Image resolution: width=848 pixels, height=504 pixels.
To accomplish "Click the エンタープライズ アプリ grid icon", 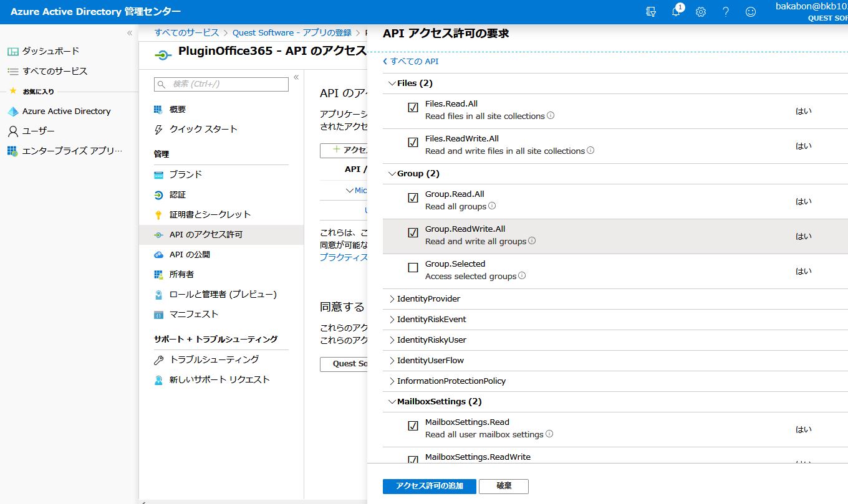I will (x=12, y=151).
